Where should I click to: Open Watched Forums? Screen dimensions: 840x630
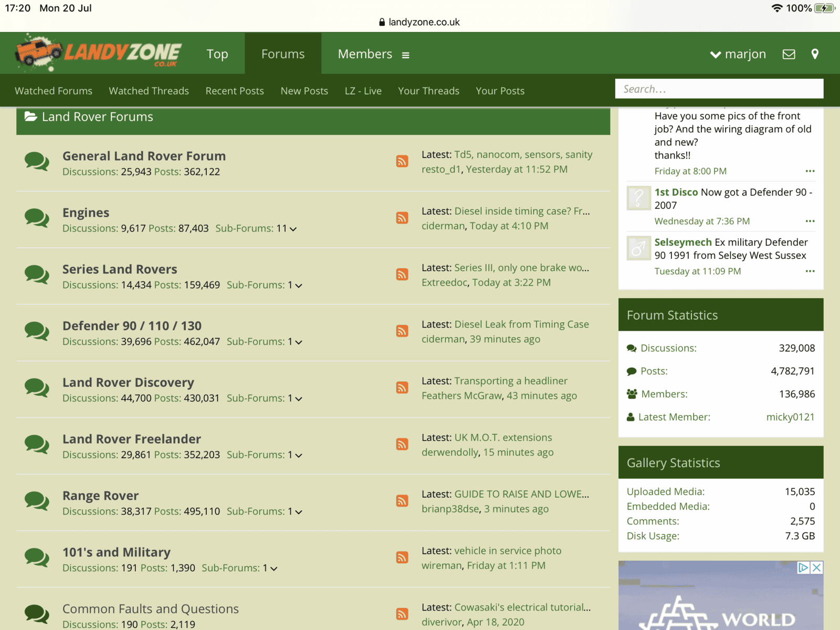(54, 91)
